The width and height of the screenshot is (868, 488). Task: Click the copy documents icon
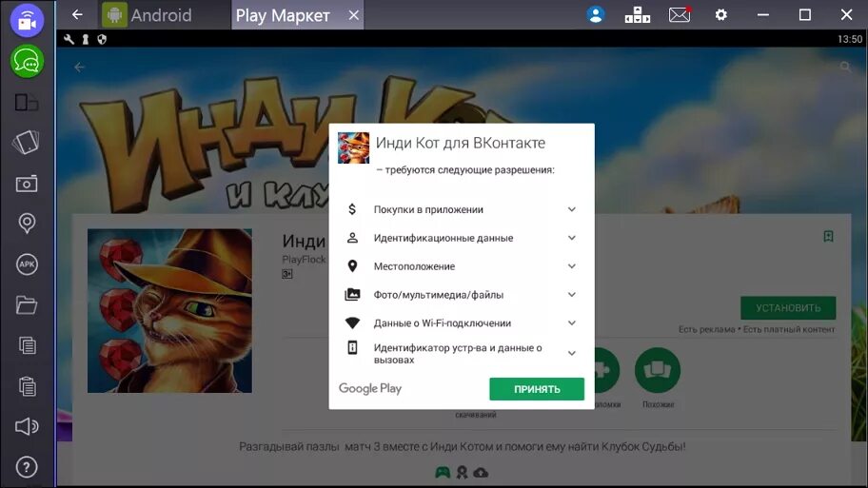click(x=27, y=345)
